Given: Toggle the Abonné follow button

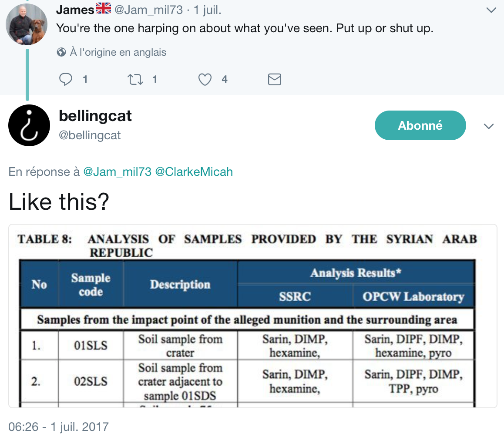Looking at the screenshot, I should coord(420,125).
